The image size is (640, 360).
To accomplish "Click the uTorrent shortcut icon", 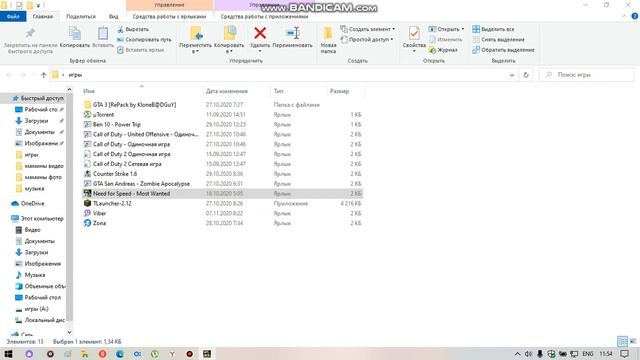I will tap(87, 115).
